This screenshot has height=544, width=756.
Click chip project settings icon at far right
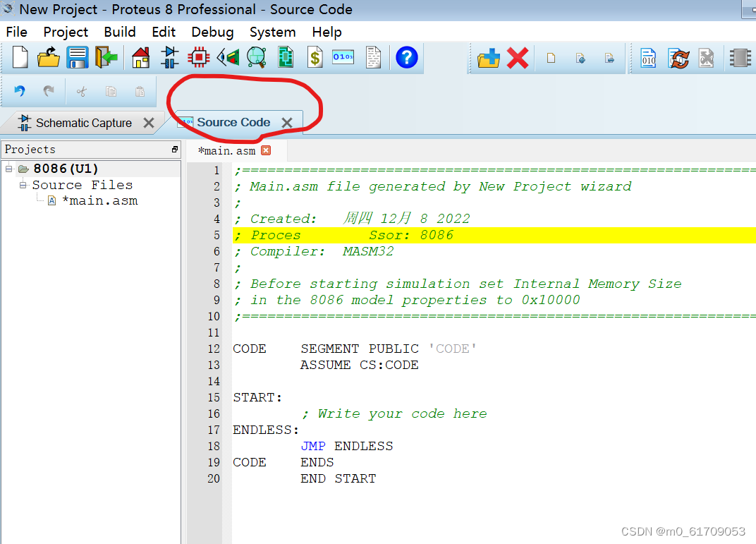pos(740,58)
